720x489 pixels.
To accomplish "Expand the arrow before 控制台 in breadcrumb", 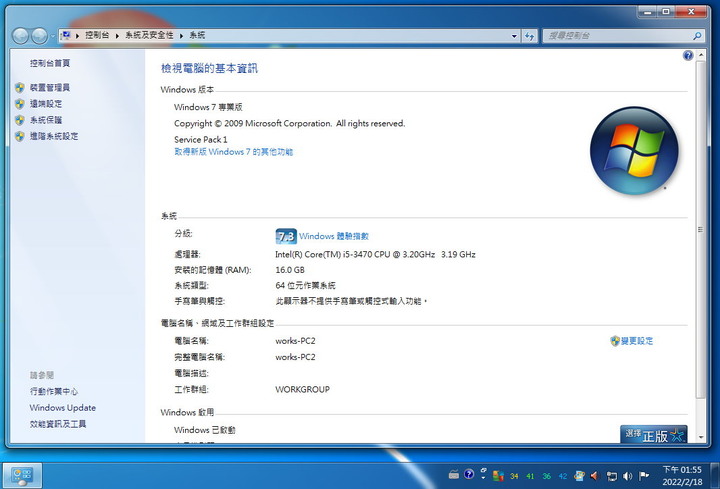I will (77, 35).
